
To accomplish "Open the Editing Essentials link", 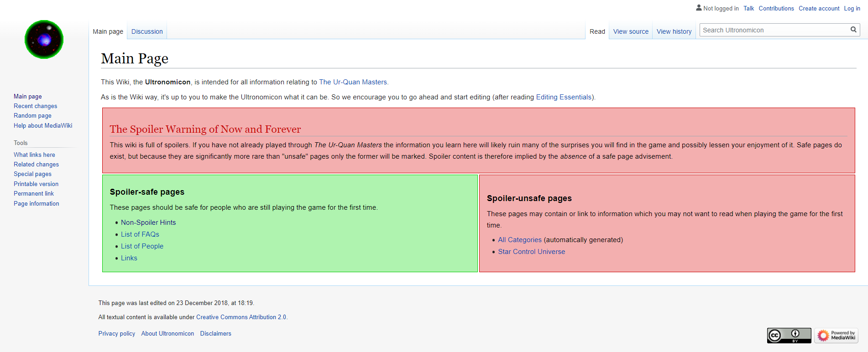I will coord(564,97).
